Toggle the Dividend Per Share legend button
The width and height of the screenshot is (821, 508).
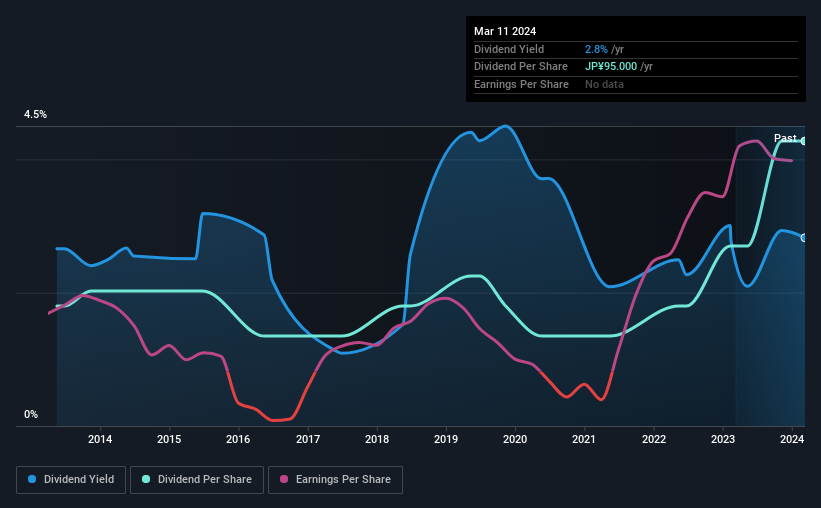point(197,480)
